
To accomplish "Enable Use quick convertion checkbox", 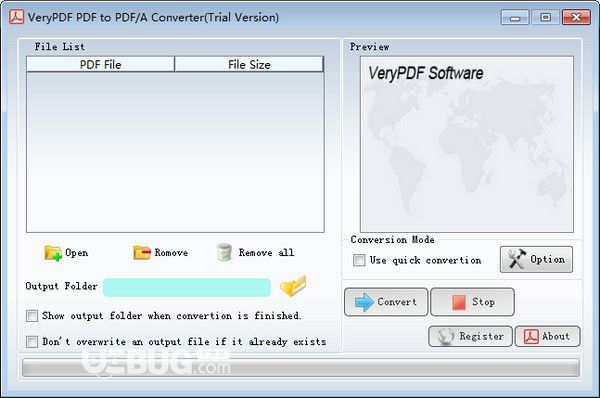I will click(359, 260).
